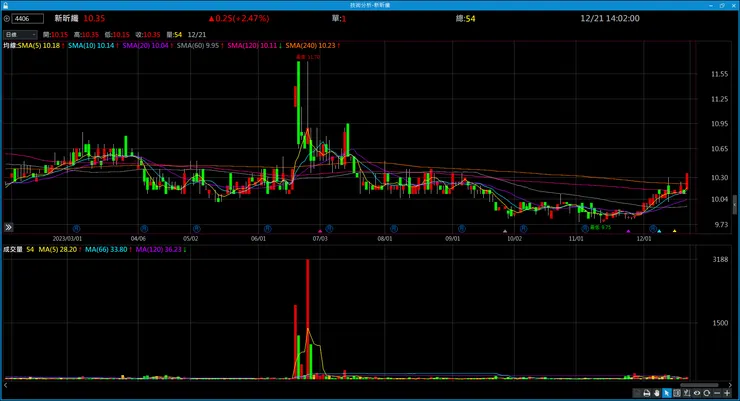Click the yellow triangle marker on date axis
This screenshot has width=740, height=401.
click(x=674, y=231)
